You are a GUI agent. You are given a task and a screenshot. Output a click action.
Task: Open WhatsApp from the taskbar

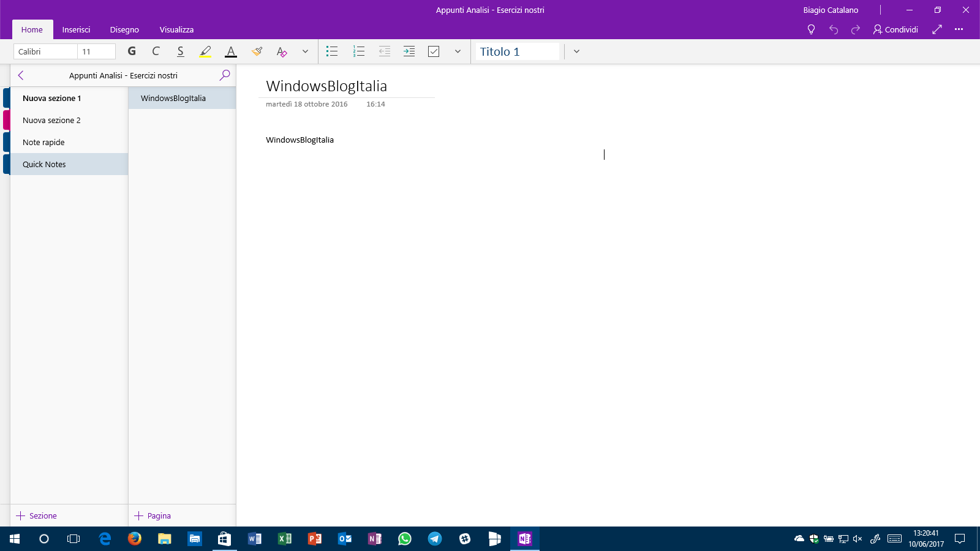(405, 539)
